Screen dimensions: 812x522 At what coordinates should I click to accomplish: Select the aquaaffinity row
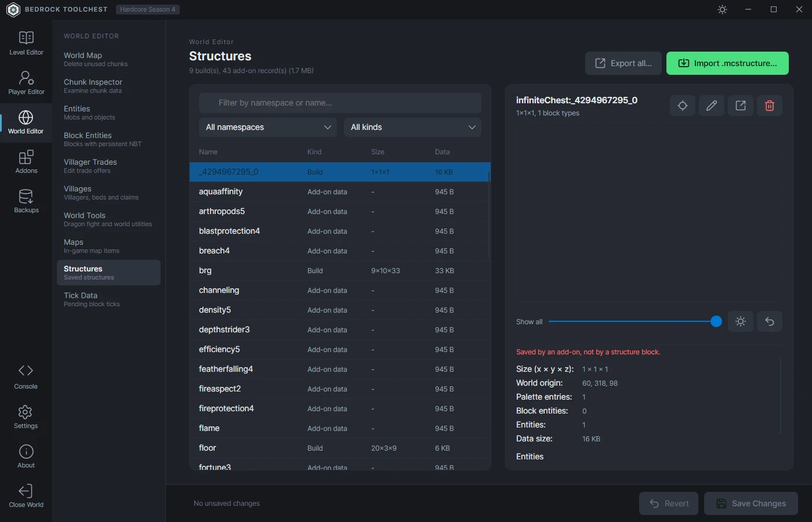[340, 191]
